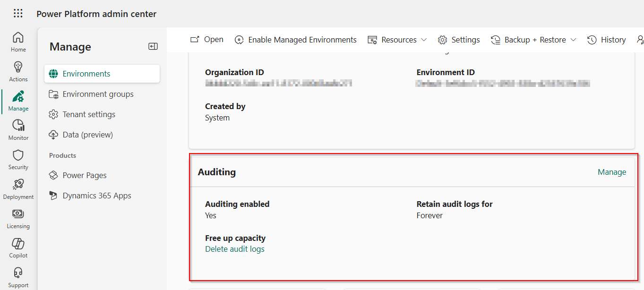Click Delete audit logs link
This screenshot has height=290, width=644.
pyautogui.click(x=235, y=249)
